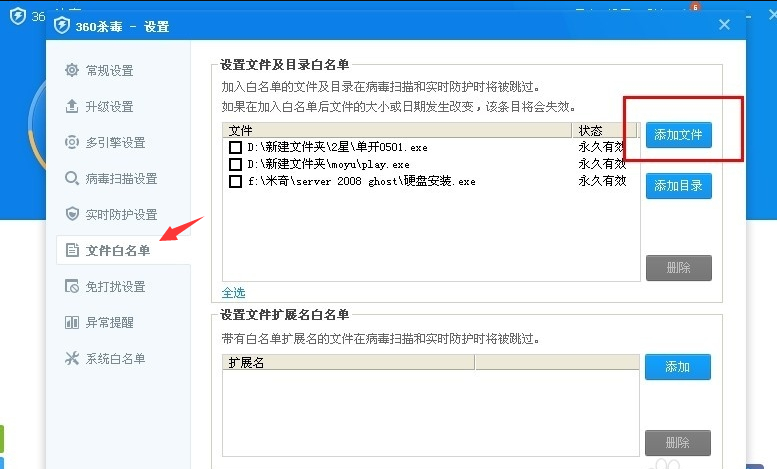This screenshot has width=777, height=469.
Task: Click 删除 for the extension whitelist
Action: [x=677, y=443]
